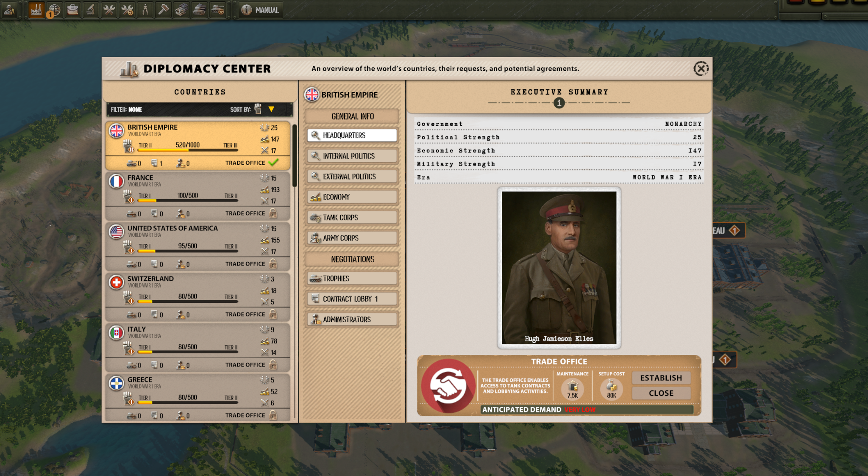Click the executive summary info icon
This screenshot has width=868, height=476.
(x=559, y=103)
